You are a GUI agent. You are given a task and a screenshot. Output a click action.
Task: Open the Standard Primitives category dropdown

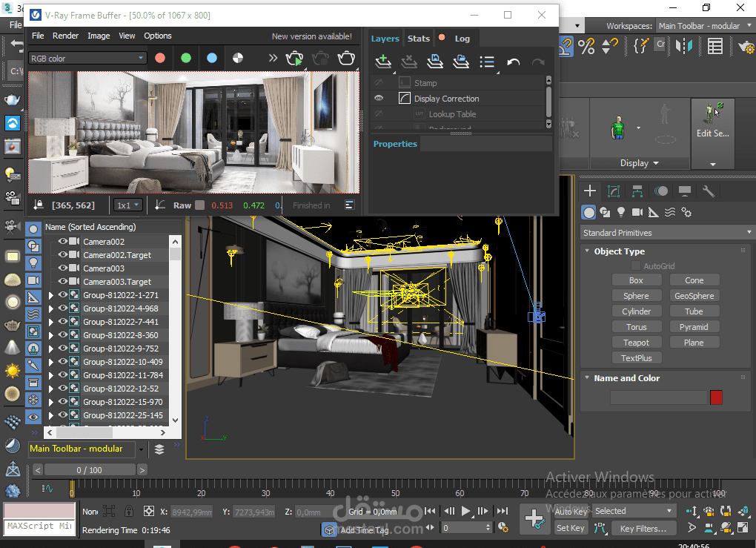(x=667, y=233)
